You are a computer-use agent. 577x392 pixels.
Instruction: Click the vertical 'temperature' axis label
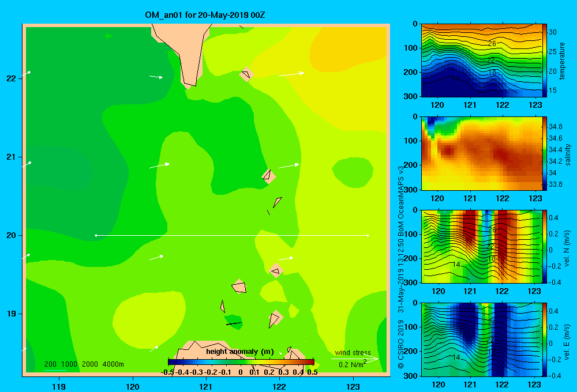(x=562, y=61)
